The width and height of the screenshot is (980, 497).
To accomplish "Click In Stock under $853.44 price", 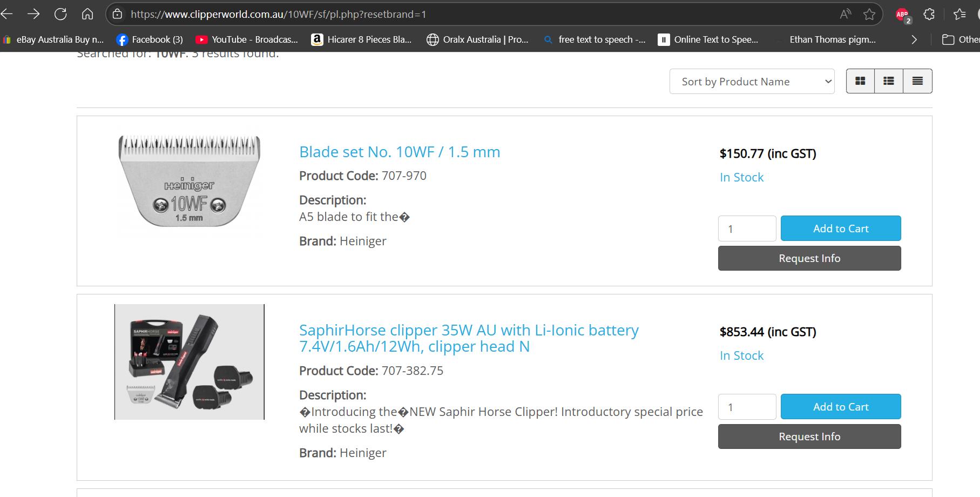I will (742, 355).
